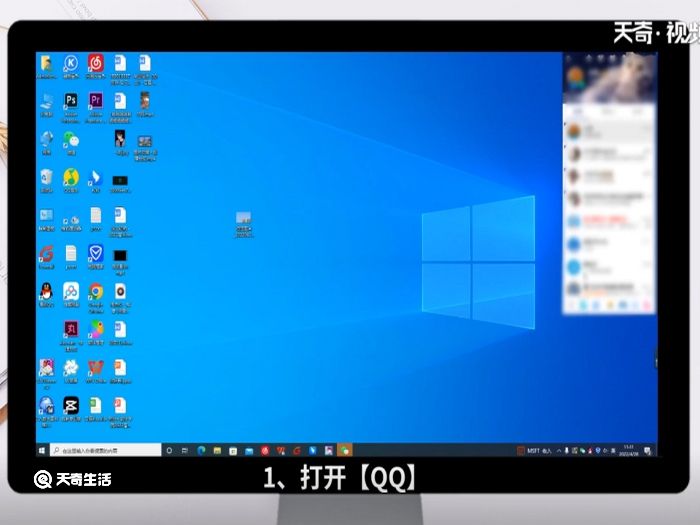Switch to WeChat on the taskbar
Viewport: 700px width, 525px height.
click(345, 451)
